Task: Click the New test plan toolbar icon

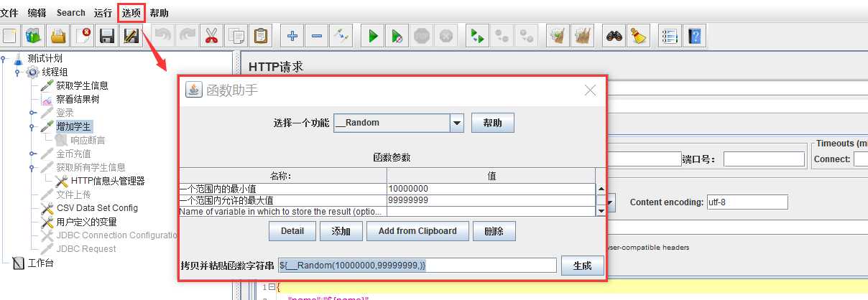Action: tap(9, 36)
